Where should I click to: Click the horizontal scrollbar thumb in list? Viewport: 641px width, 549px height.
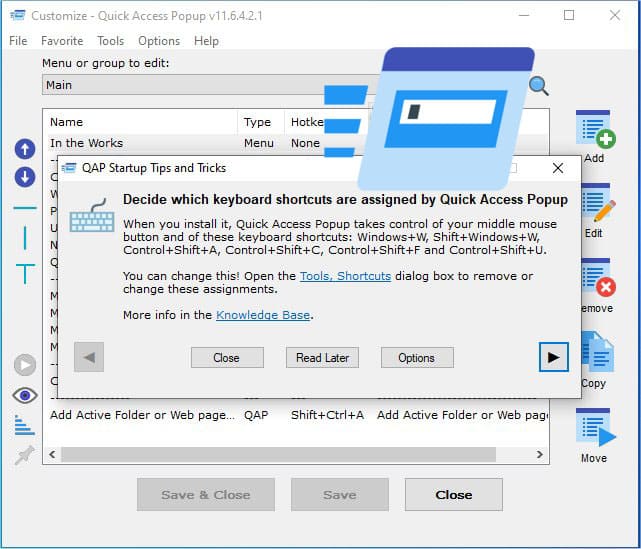coord(278,454)
